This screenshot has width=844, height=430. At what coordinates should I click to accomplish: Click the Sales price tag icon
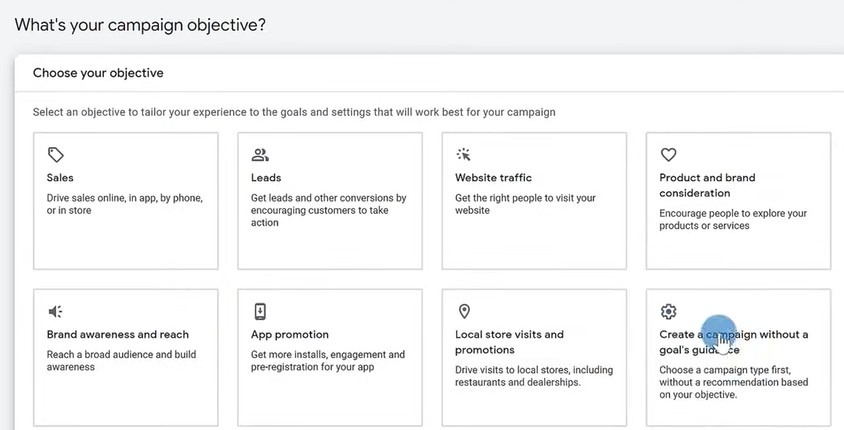coord(56,155)
